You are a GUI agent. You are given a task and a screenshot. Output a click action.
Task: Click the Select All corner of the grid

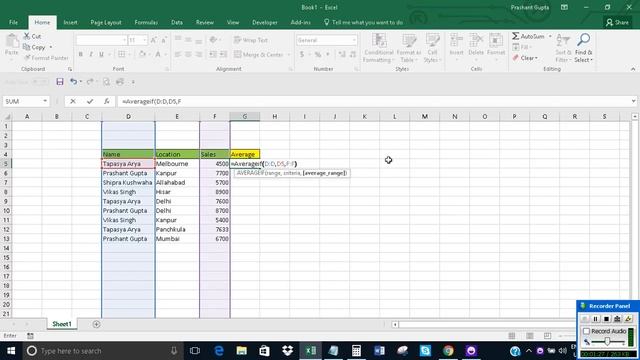click(6, 117)
